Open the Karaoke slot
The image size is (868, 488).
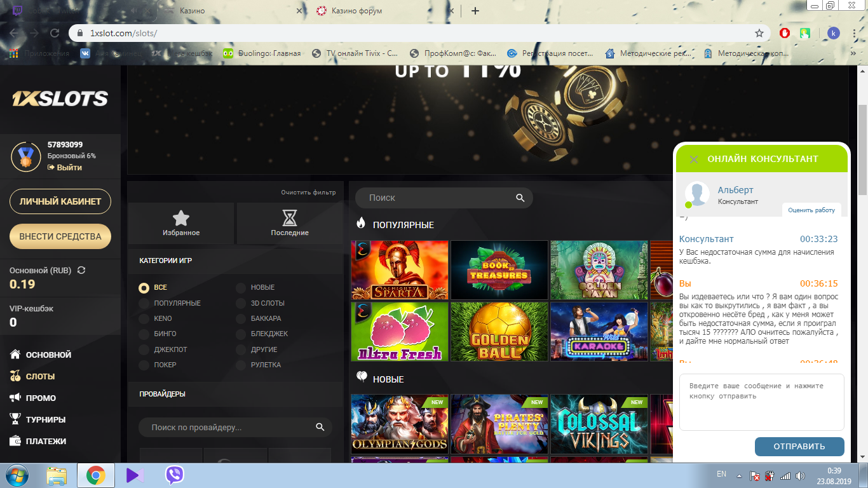599,331
